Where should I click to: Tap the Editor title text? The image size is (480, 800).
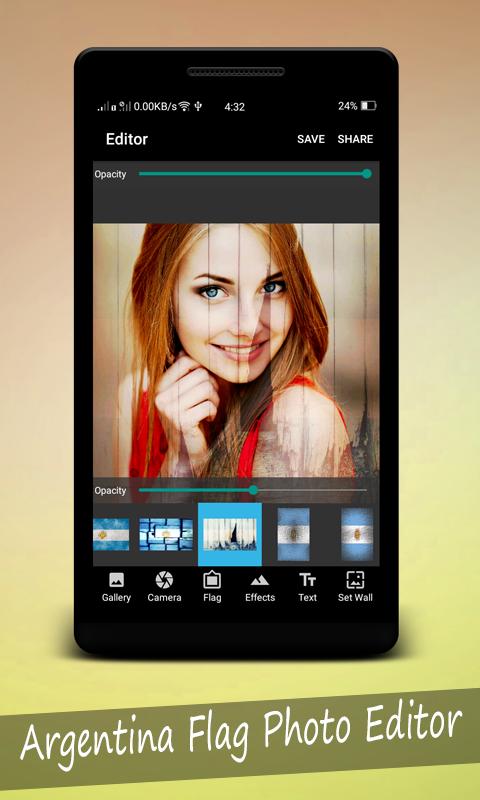coord(127,139)
